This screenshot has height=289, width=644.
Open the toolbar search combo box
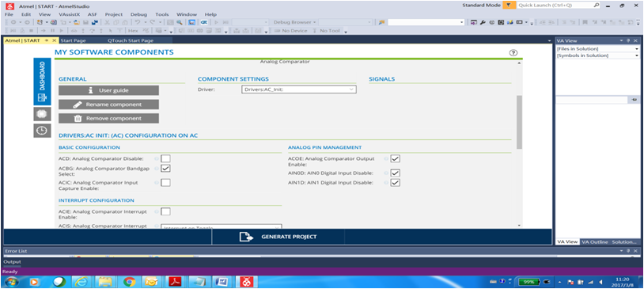[426, 22]
